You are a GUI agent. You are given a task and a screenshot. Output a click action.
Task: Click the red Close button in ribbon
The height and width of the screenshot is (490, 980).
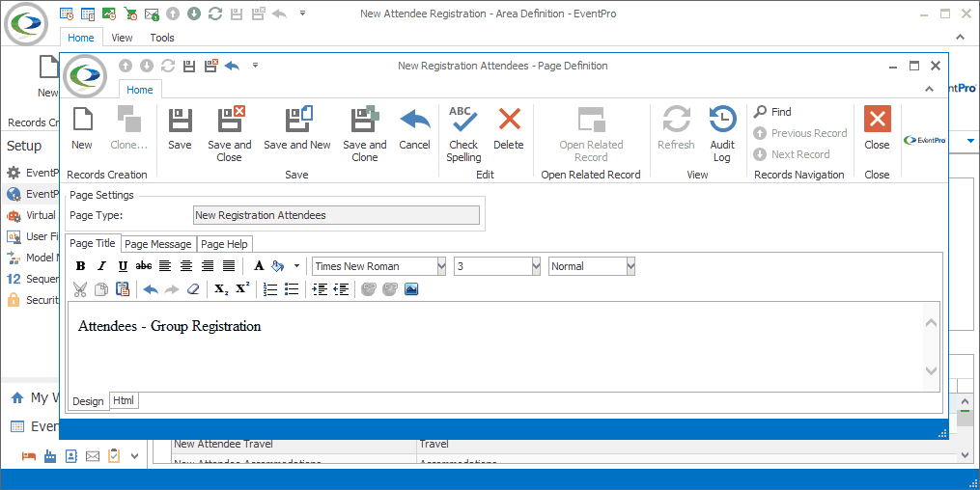click(877, 129)
